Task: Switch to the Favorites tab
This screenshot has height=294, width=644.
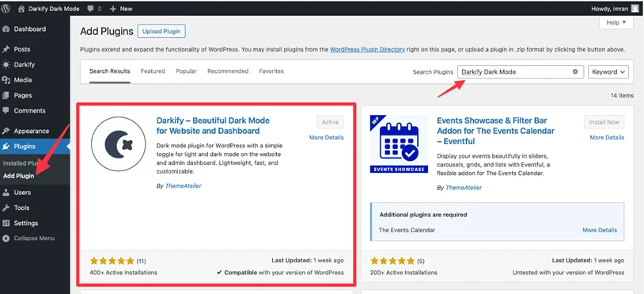Action: click(x=271, y=71)
